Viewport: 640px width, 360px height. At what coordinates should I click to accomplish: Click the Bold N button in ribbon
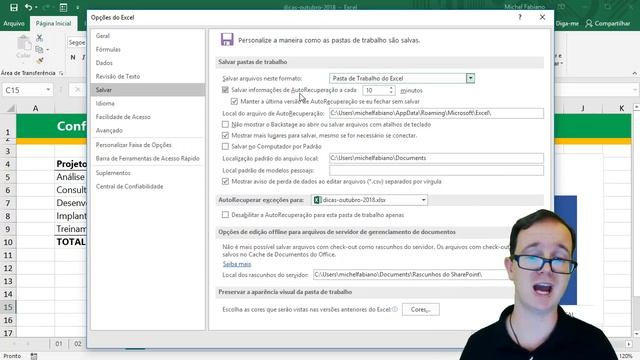pos(73,57)
